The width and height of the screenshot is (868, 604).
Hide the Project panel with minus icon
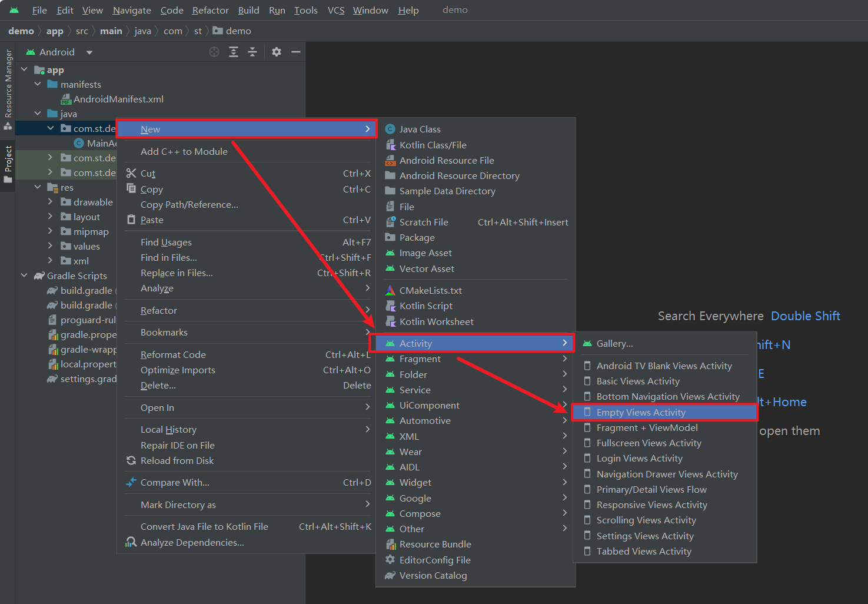coord(296,52)
